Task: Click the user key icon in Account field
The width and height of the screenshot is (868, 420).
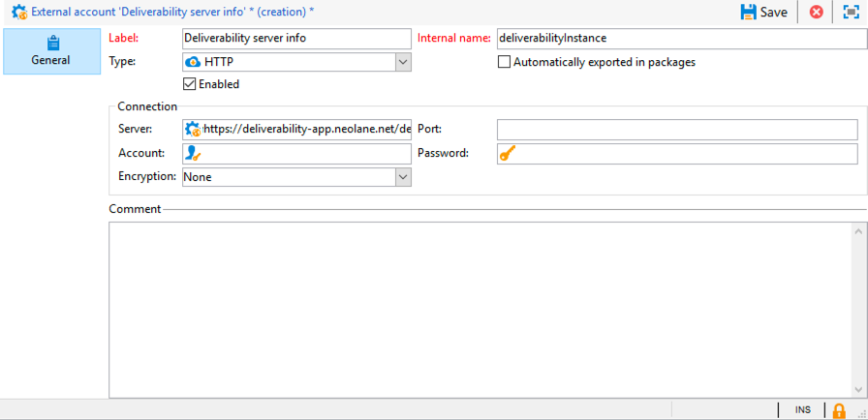Action: (x=193, y=154)
